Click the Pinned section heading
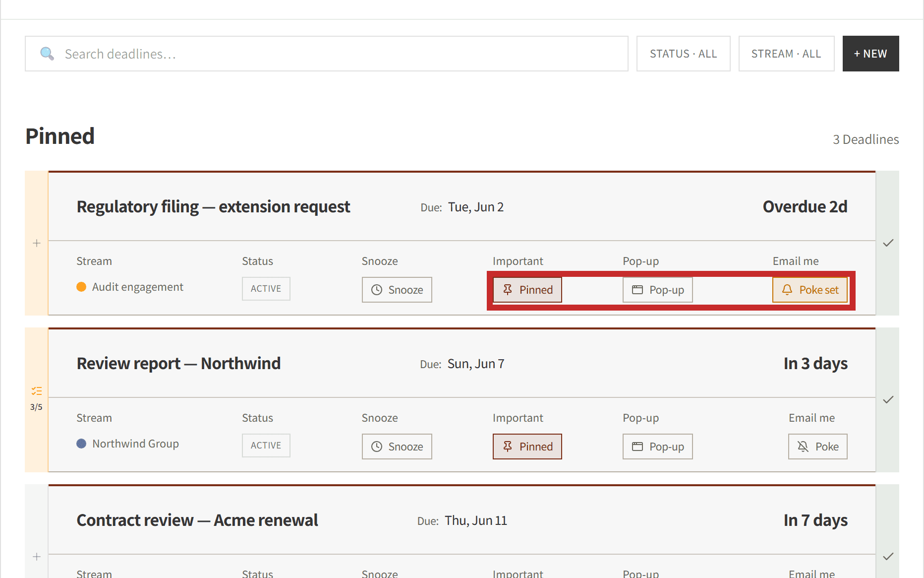The image size is (924, 578). click(x=60, y=136)
